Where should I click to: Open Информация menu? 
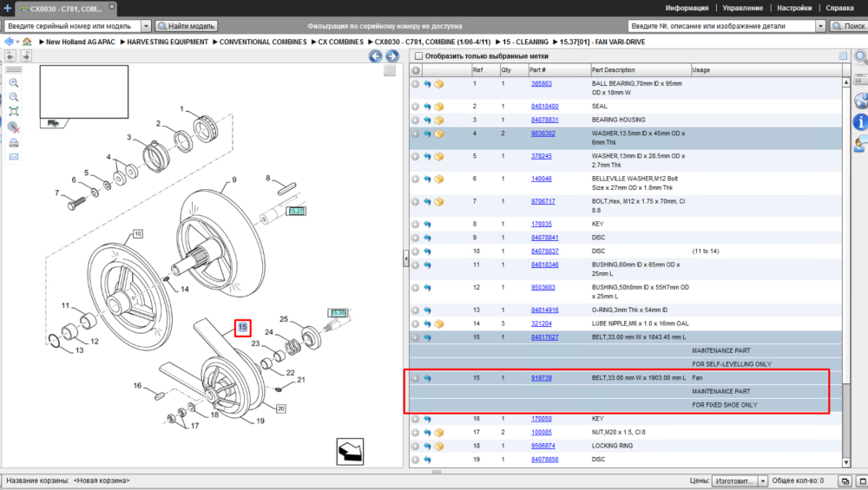687,9
